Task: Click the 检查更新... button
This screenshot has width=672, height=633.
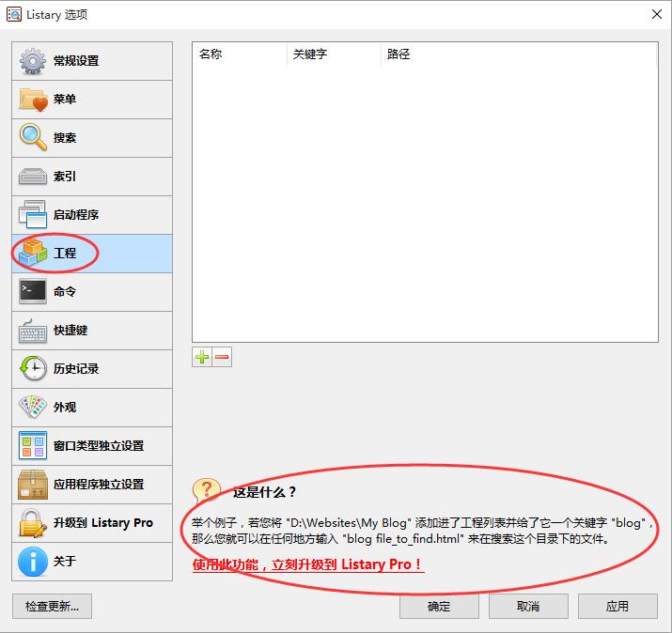Action: (52, 606)
